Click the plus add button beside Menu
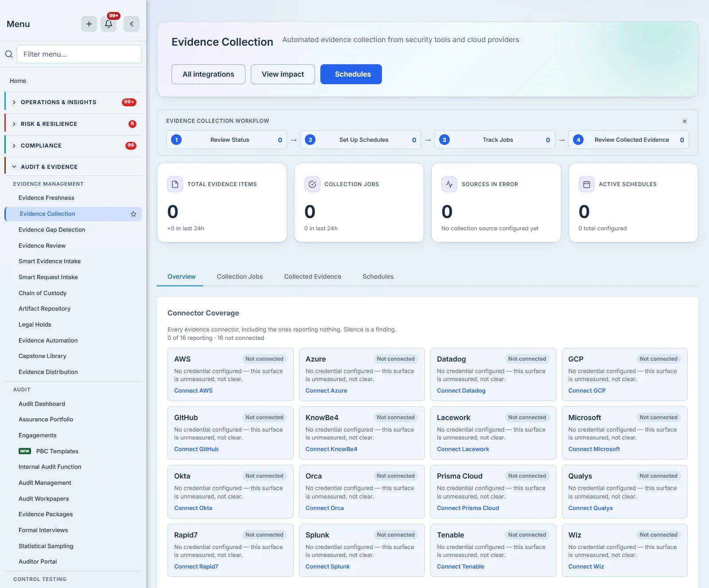709x588 pixels. pos(89,24)
